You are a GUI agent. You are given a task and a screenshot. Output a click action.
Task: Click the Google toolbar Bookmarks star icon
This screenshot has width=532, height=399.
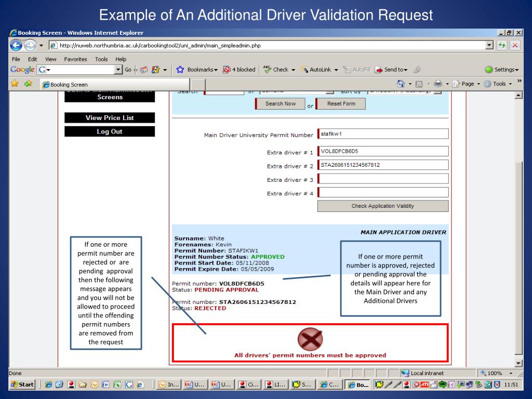pyautogui.click(x=180, y=70)
